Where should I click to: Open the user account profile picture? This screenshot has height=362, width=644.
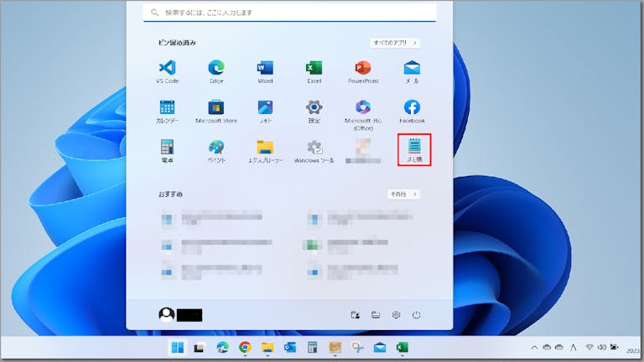(x=166, y=315)
